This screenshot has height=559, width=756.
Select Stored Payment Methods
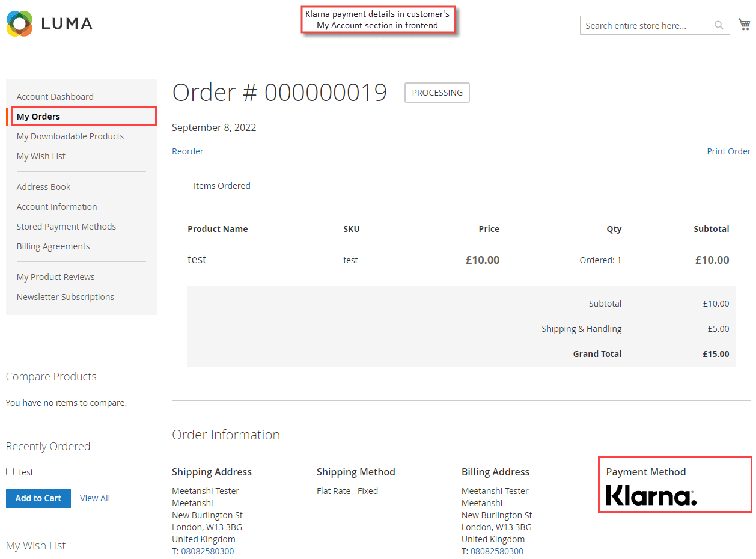66,226
